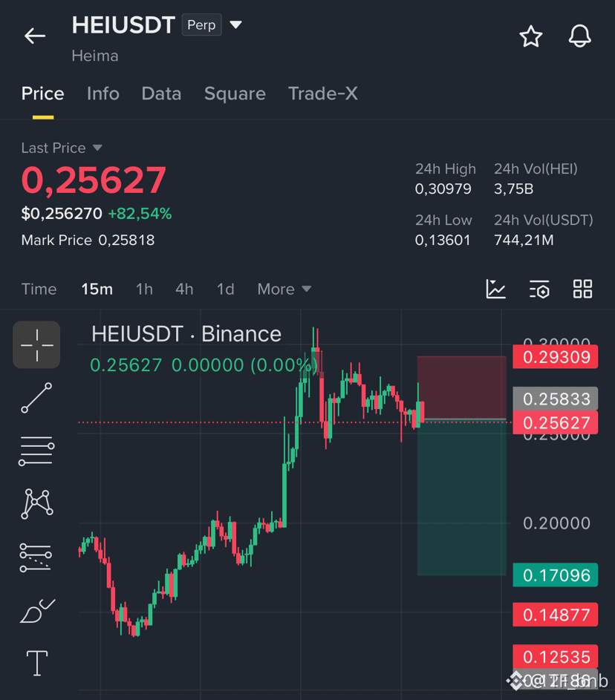Tap the 24h High 0,30979 value
615x700 pixels.
click(443, 189)
